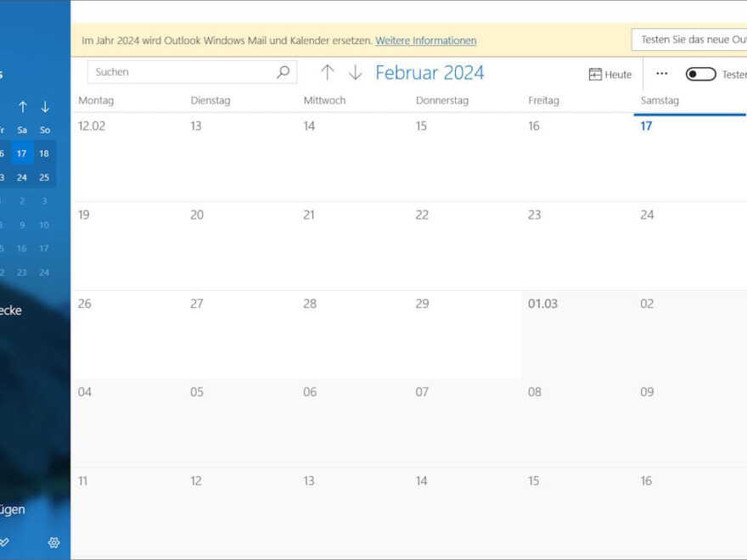
Task: Go to previous month with main up arrow
Action: 328,72
